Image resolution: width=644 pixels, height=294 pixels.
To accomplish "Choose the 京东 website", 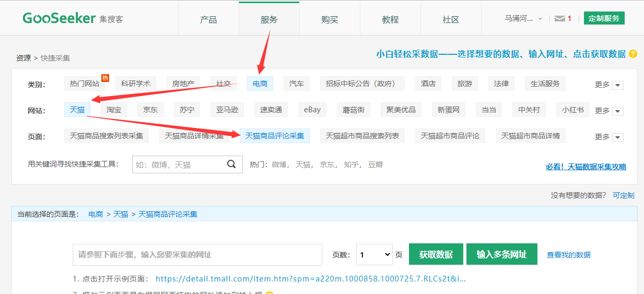I will pos(150,110).
